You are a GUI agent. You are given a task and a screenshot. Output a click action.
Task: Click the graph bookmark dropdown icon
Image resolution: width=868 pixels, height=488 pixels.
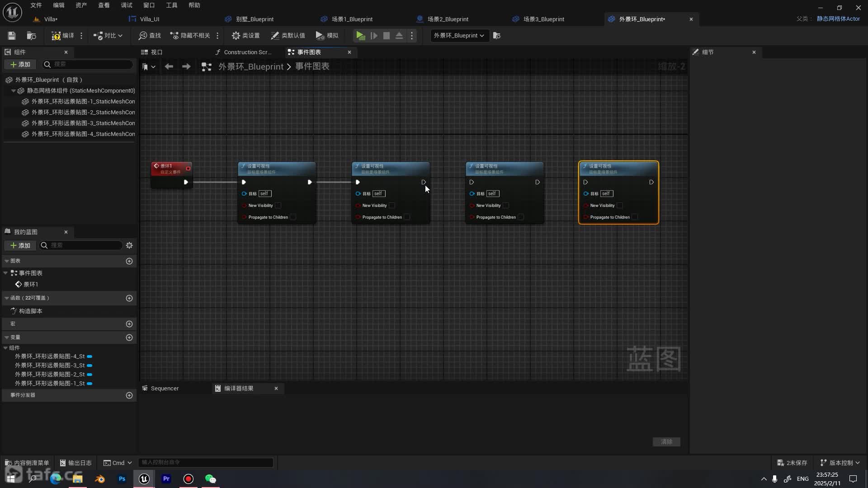click(149, 66)
